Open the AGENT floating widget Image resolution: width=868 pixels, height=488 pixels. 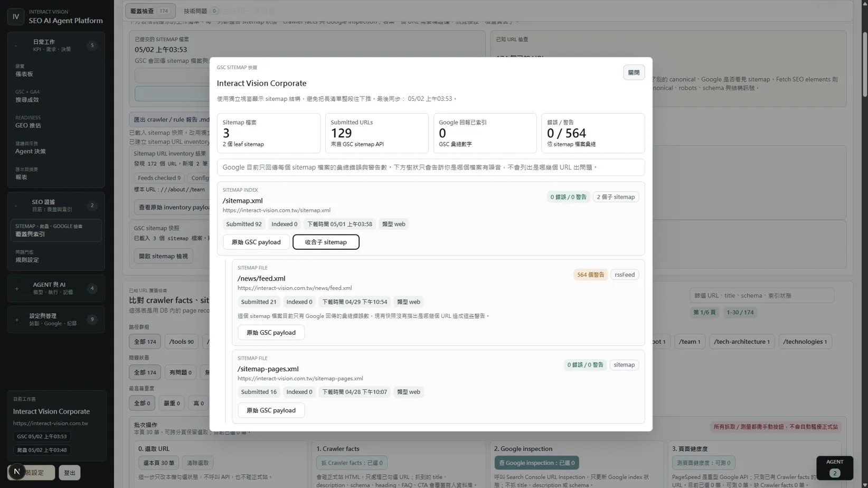click(834, 467)
